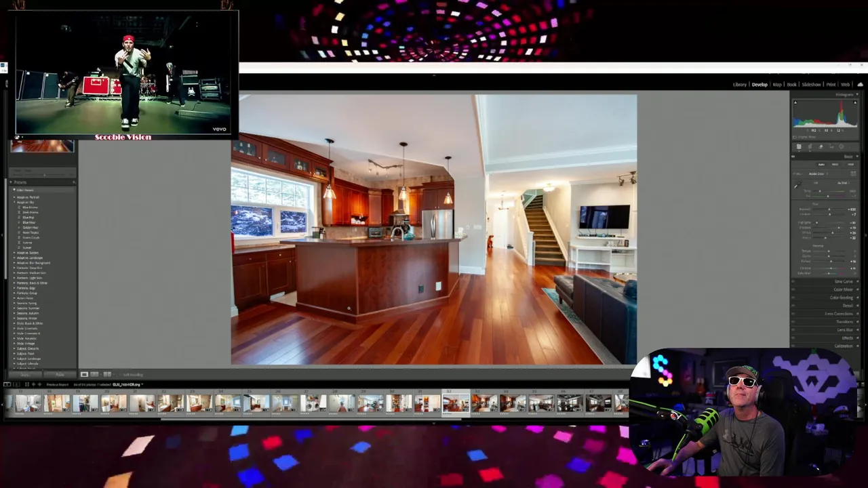Open the profile browser grid icon
Image resolution: width=868 pixels, height=488 pixels.
point(853,174)
